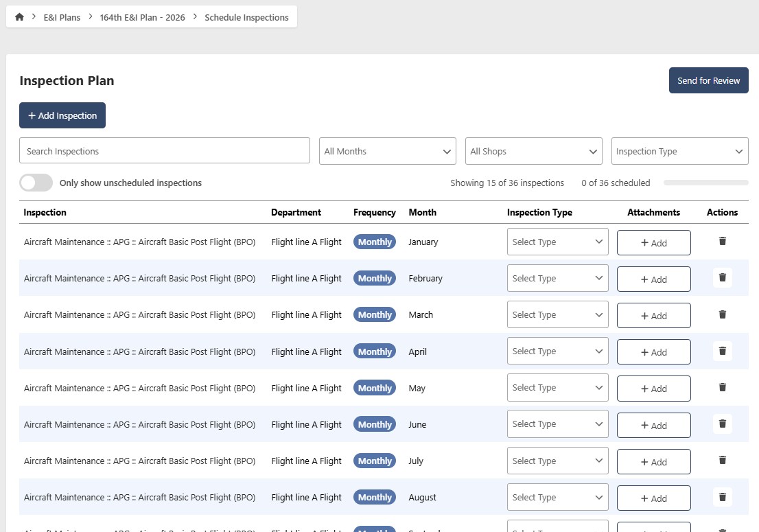Focus the Search Inspections field
This screenshot has width=759, height=532.
pos(165,151)
